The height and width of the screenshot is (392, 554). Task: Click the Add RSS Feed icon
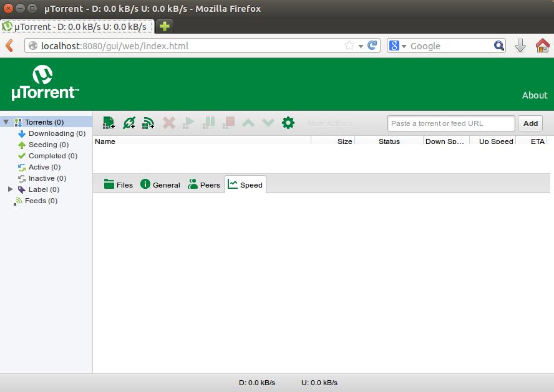coord(148,123)
